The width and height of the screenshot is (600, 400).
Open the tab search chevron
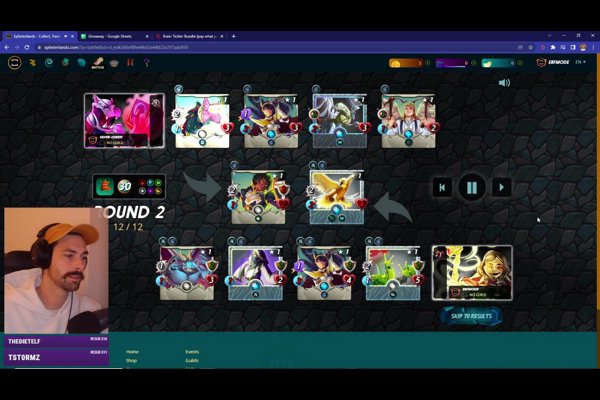[x=549, y=36]
